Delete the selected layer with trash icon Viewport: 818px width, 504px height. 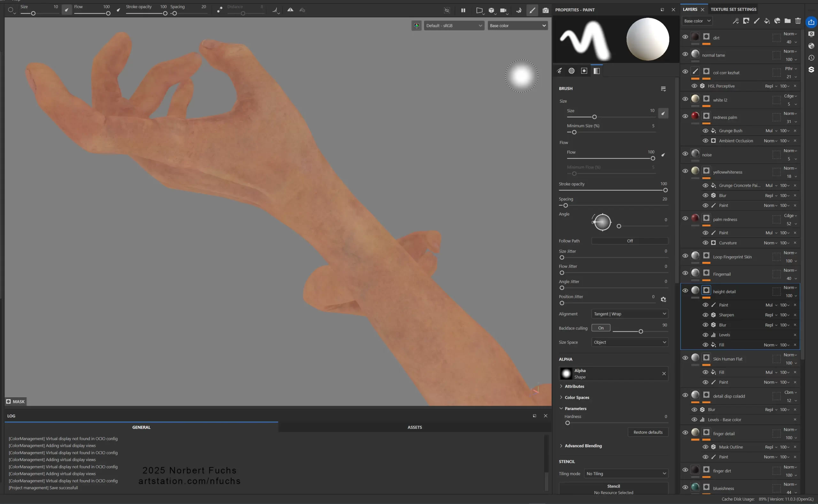[798, 21]
